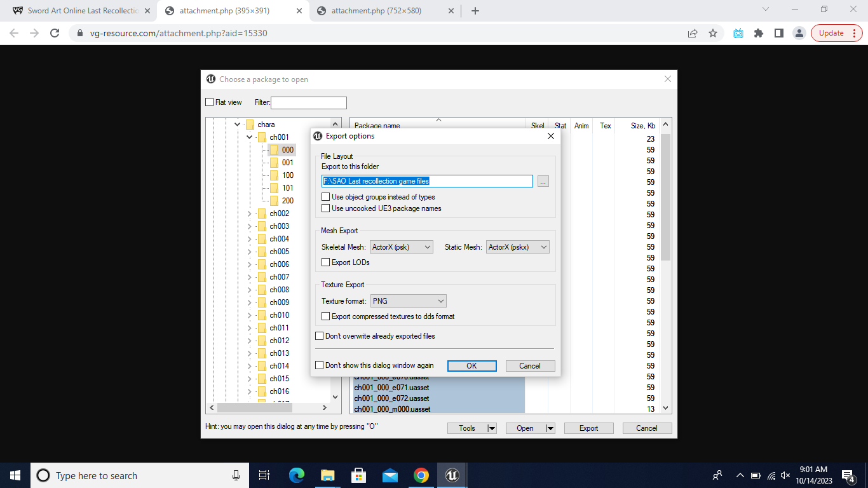Click the browser back arrow
The height and width of the screenshot is (488, 868).
point(14,33)
